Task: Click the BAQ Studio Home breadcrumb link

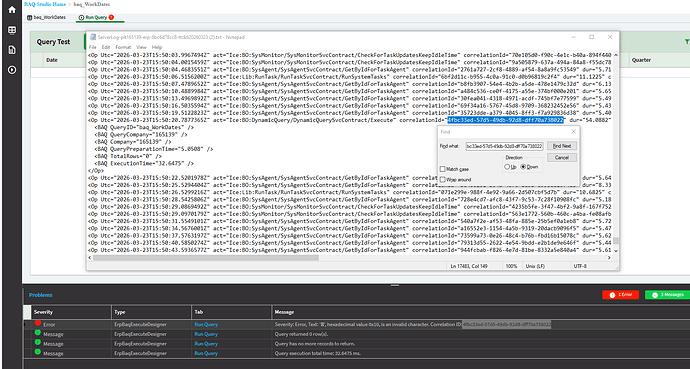Action: [x=45, y=4]
